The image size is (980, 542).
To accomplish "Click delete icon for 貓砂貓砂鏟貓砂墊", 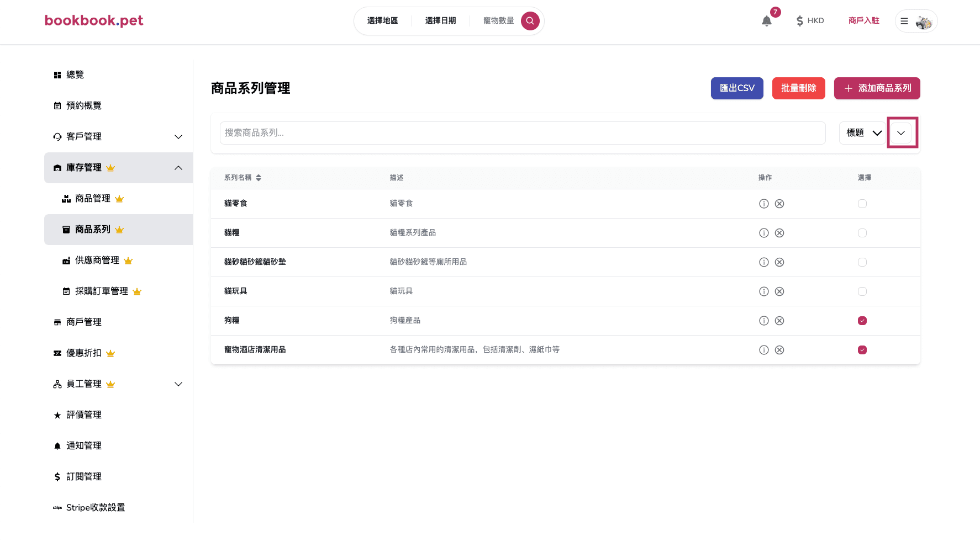I will (x=779, y=262).
